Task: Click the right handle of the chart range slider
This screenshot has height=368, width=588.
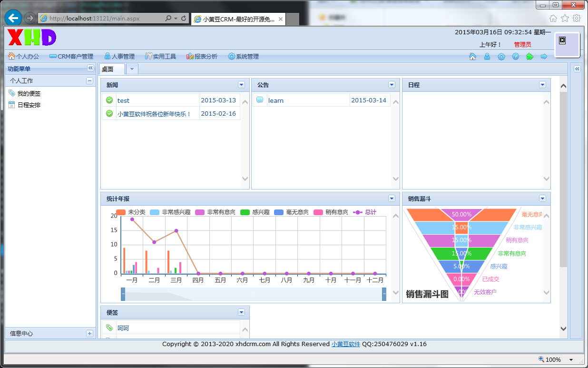Action: [384, 294]
